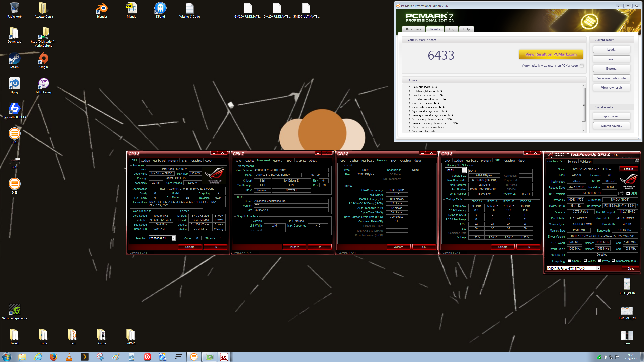Open the Plex taskbar icon
Screen dimensions: 644x362
(85, 357)
